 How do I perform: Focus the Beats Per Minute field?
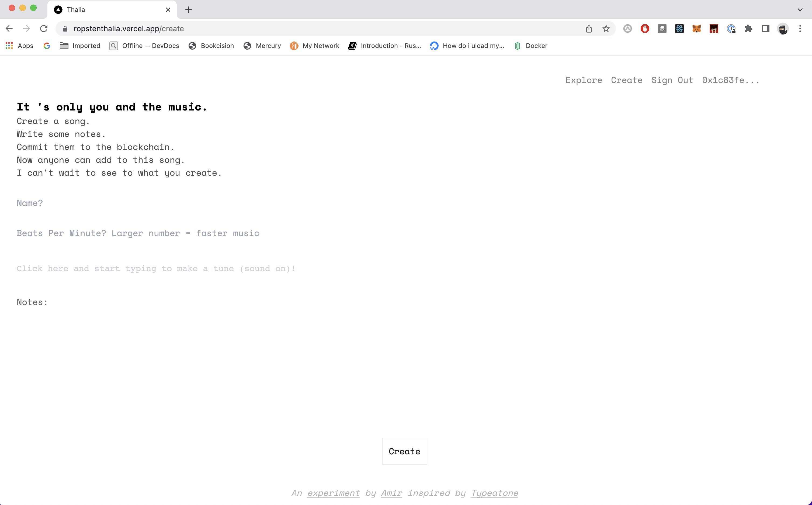[138, 233]
